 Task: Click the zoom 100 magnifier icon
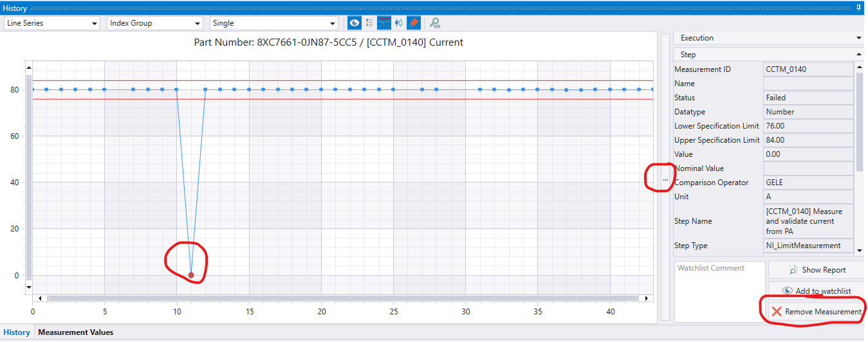coord(436,23)
